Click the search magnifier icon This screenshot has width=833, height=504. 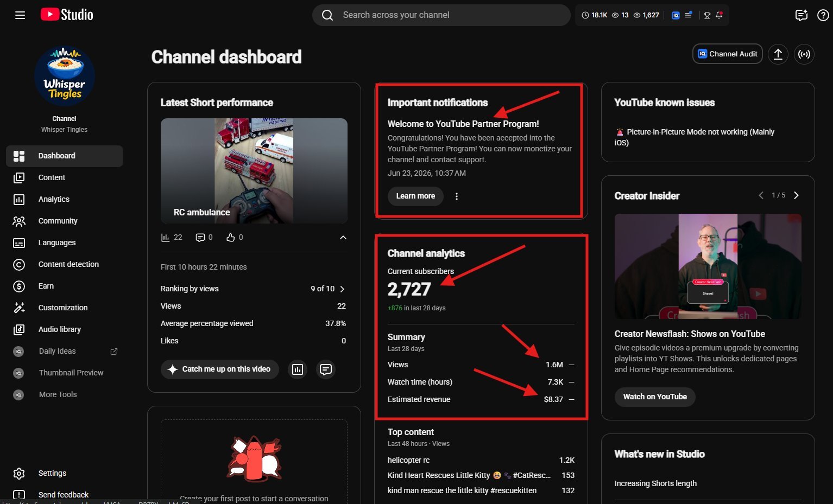[327, 15]
